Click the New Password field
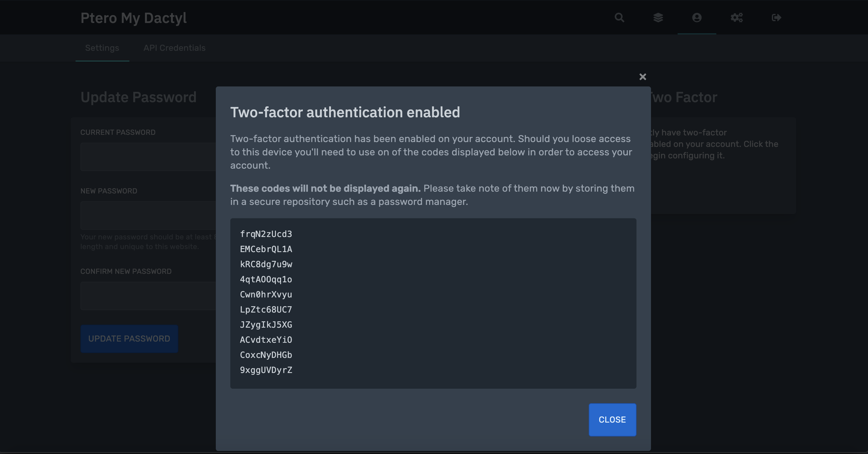This screenshot has height=454, width=868. tap(148, 216)
